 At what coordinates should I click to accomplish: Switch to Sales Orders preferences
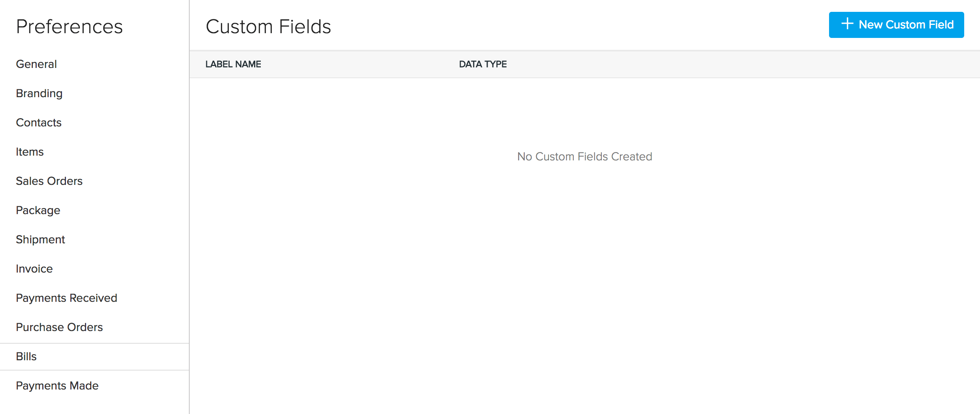[49, 181]
